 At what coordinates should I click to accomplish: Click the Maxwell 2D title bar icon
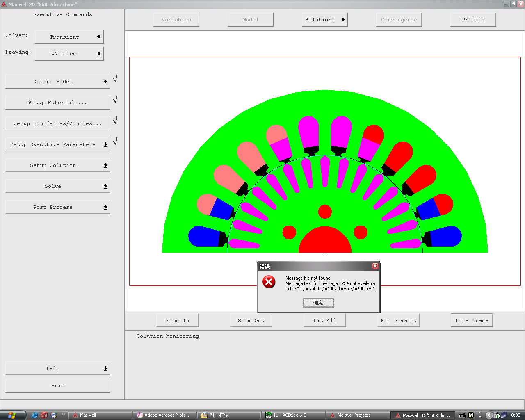tap(4, 4)
